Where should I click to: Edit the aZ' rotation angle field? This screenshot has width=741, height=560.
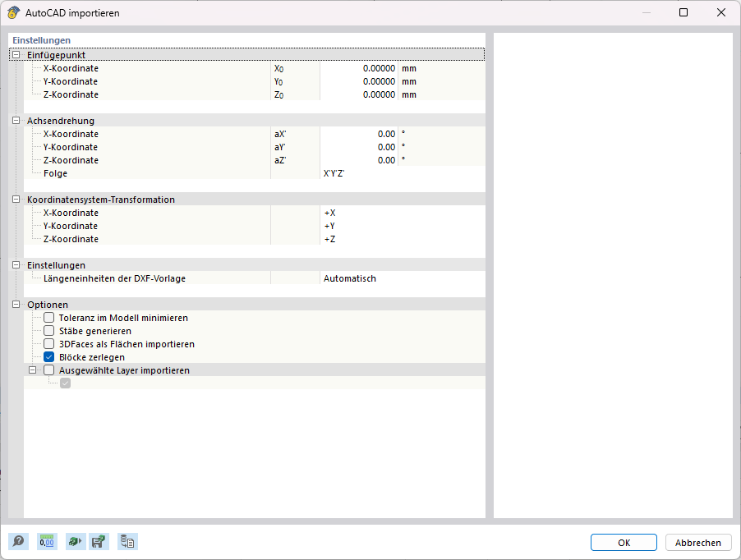click(x=359, y=161)
